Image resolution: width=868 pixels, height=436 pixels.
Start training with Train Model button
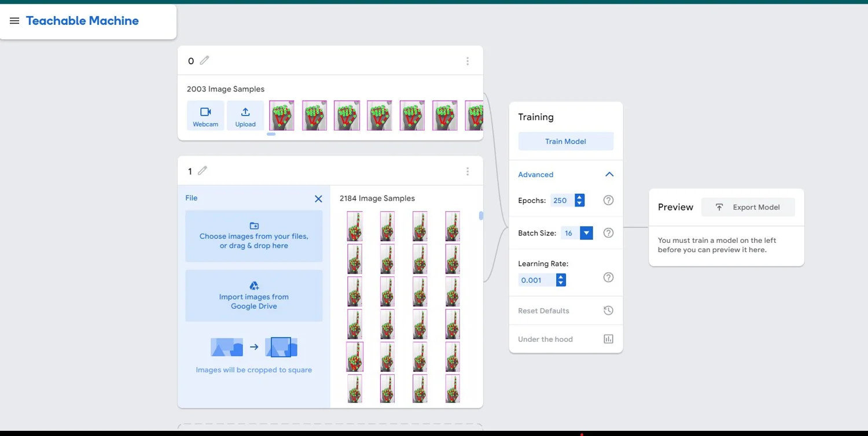tap(565, 141)
